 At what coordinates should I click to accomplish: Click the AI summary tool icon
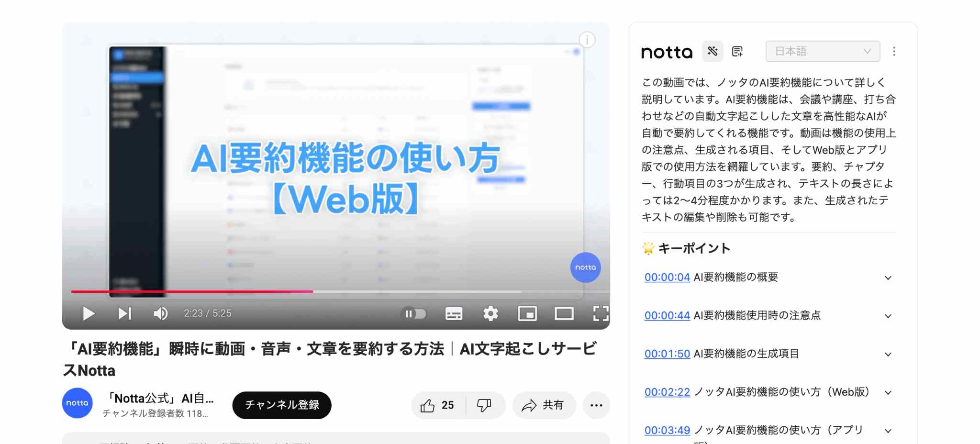click(x=713, y=51)
